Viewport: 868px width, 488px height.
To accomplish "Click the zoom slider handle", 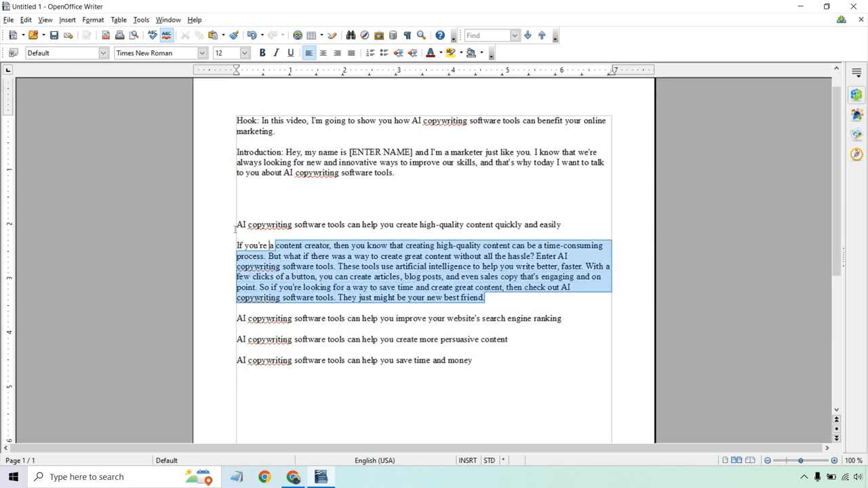I will pos(801,460).
